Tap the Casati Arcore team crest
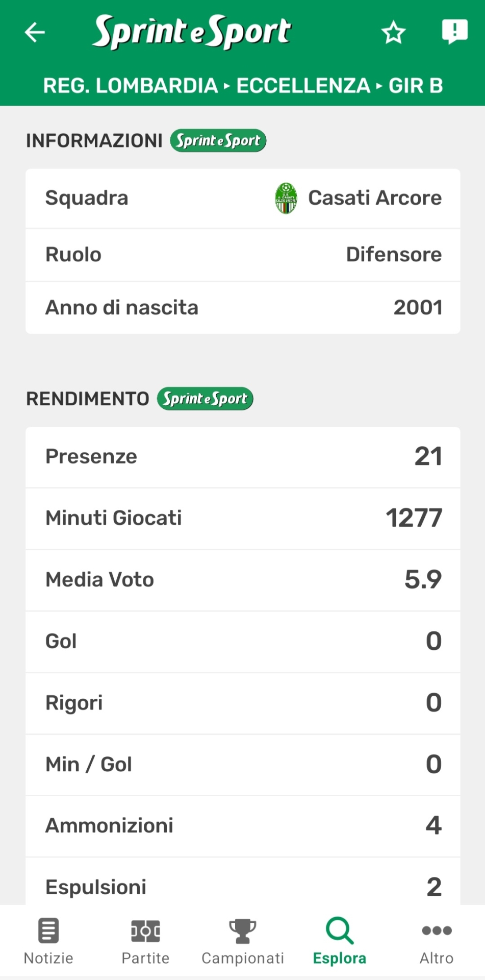Screen dimensions: 485x980 (286, 198)
